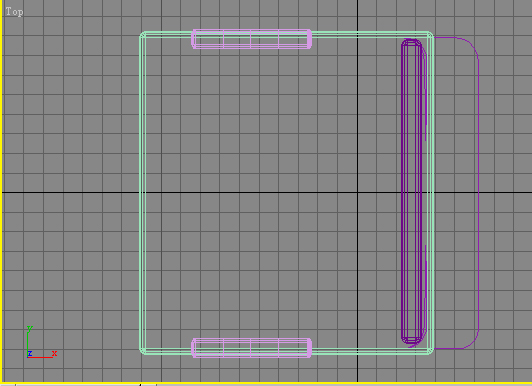Click the yellow active viewport border on left
Viewport: 532px width, 386px height.
click(1, 193)
